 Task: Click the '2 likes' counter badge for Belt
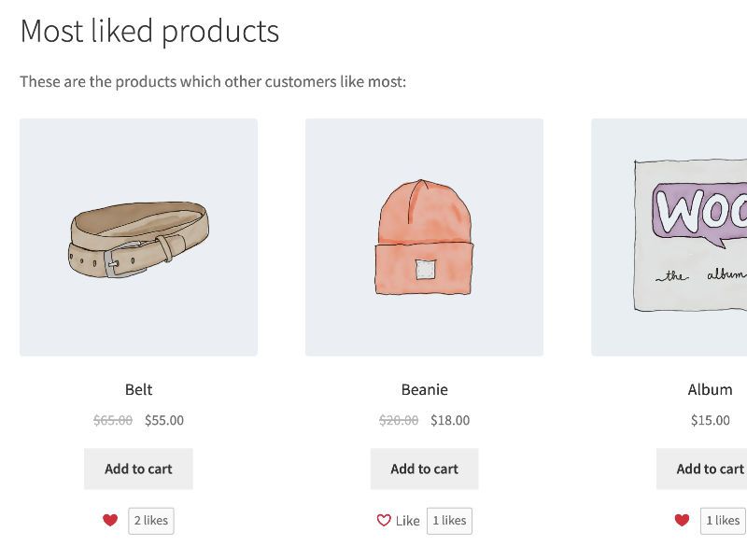[150, 521]
